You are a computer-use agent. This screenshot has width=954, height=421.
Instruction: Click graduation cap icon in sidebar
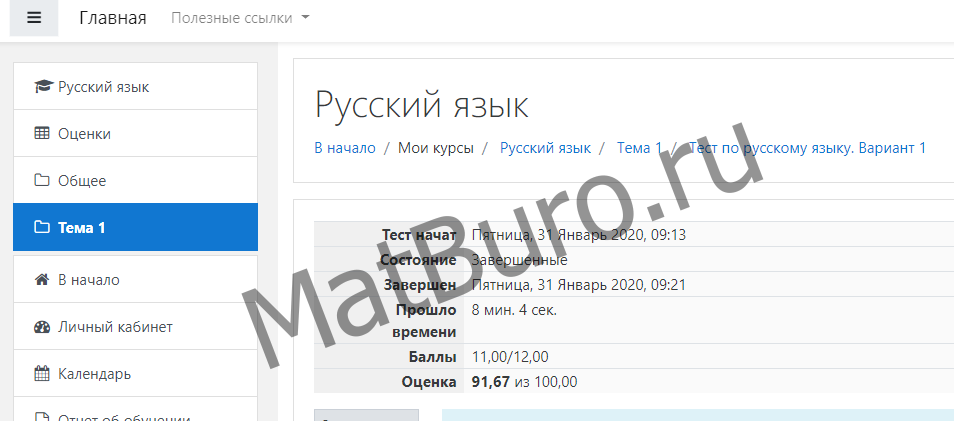42,87
